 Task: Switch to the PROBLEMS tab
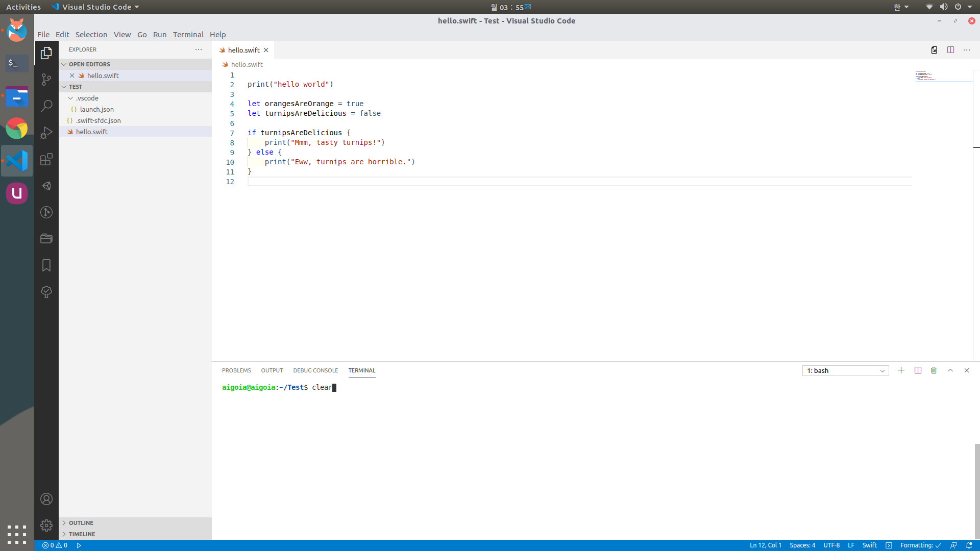click(236, 370)
